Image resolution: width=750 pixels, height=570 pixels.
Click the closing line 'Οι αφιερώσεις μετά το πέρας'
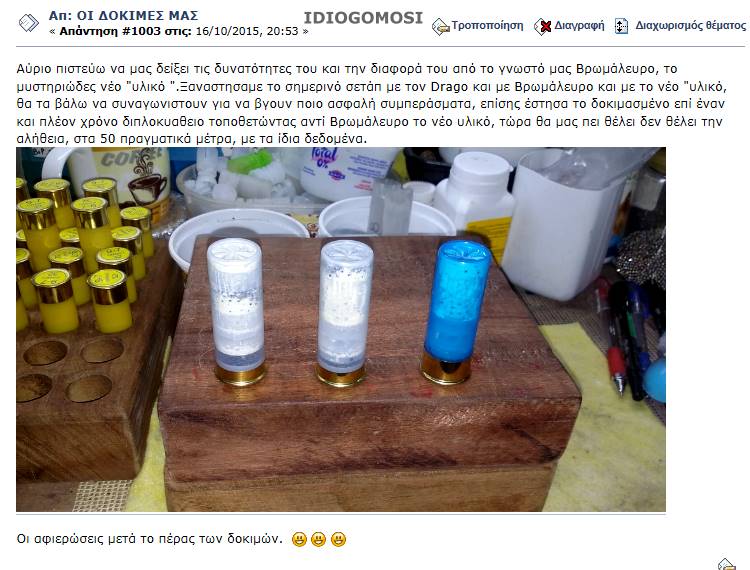(149, 539)
